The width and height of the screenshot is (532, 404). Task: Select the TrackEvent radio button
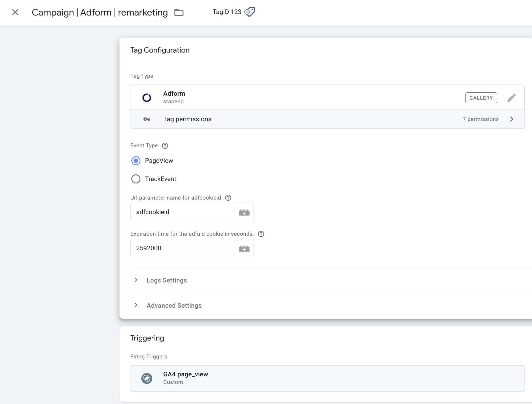136,179
